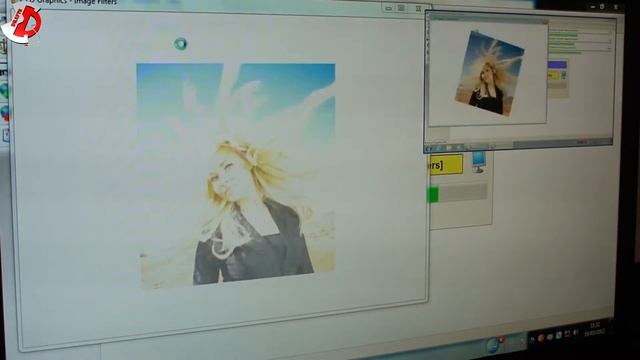Click the taskbar clock

click(x=594, y=329)
